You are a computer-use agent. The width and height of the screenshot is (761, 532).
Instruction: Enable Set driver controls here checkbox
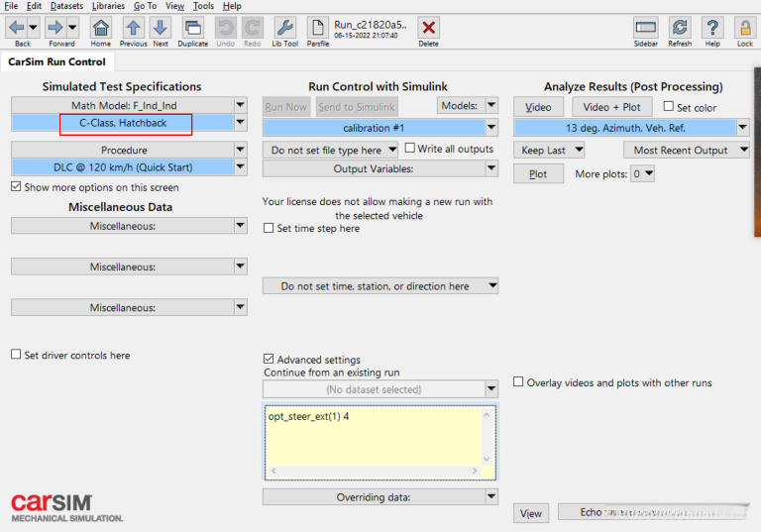[16, 355]
